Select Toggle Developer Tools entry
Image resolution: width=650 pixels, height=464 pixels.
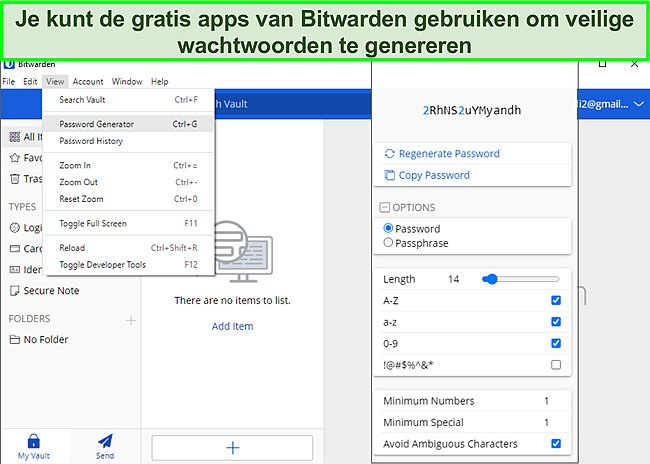coord(129,265)
